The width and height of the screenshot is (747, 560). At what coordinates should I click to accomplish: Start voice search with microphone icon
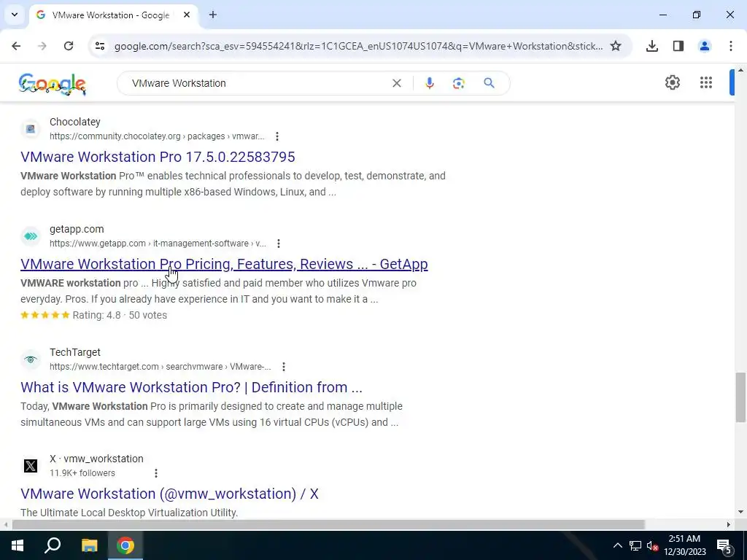(429, 83)
